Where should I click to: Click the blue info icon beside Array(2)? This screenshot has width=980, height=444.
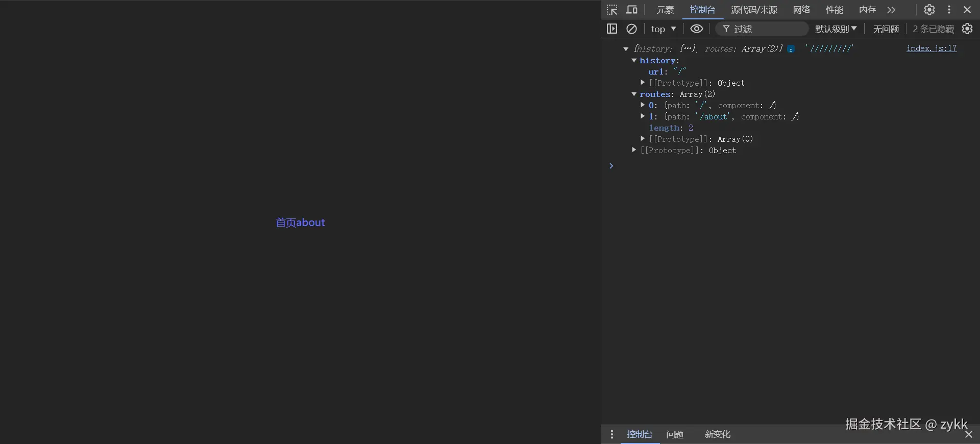point(791,49)
